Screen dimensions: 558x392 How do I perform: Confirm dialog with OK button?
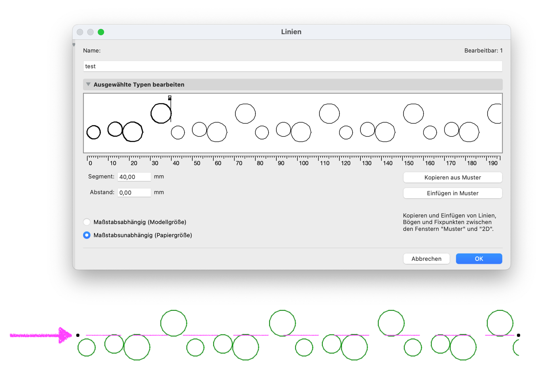click(479, 259)
